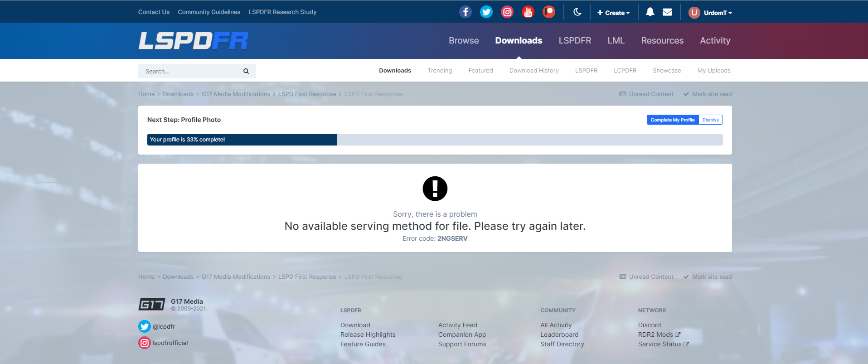Go to Home in bottom breadcrumb
The image size is (868, 364).
click(x=146, y=277)
